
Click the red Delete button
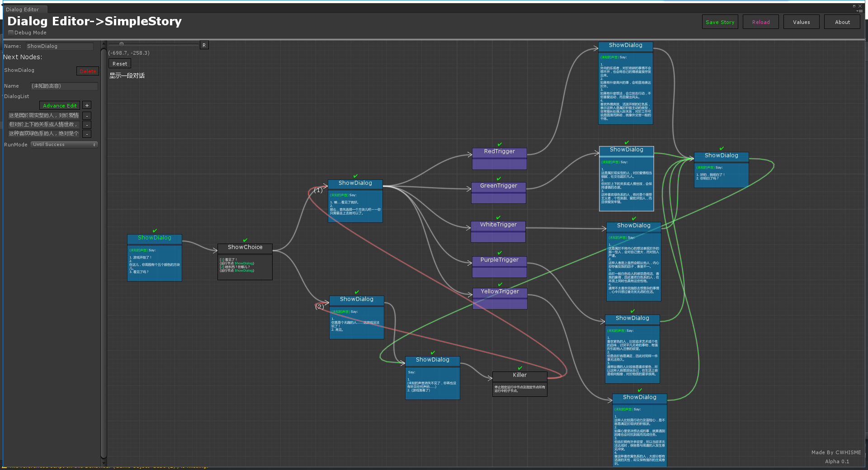pos(88,71)
